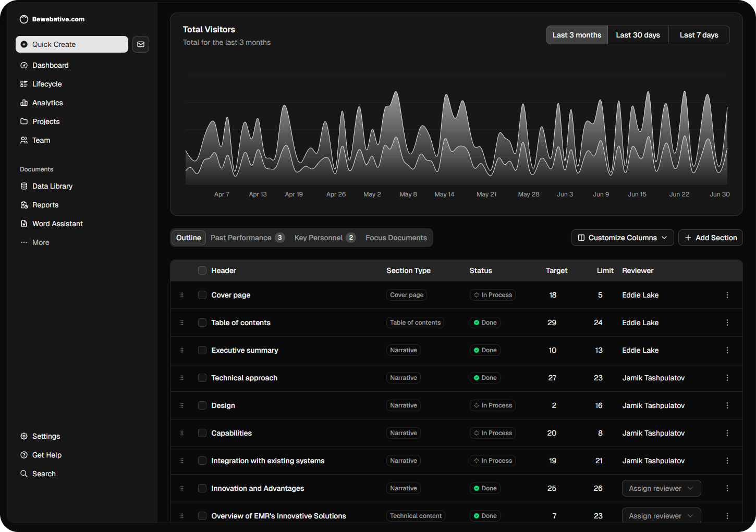Click the Add Section button
The width and height of the screenshot is (756, 532).
[x=710, y=238]
